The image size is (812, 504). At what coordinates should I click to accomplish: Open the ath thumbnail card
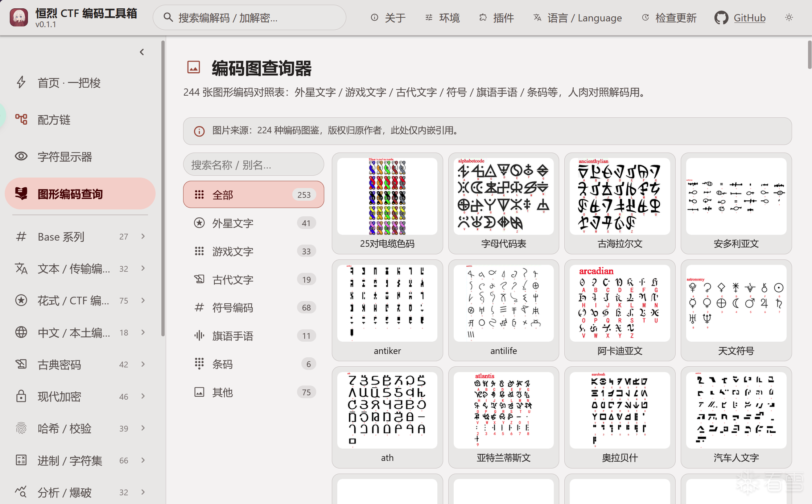click(387, 417)
